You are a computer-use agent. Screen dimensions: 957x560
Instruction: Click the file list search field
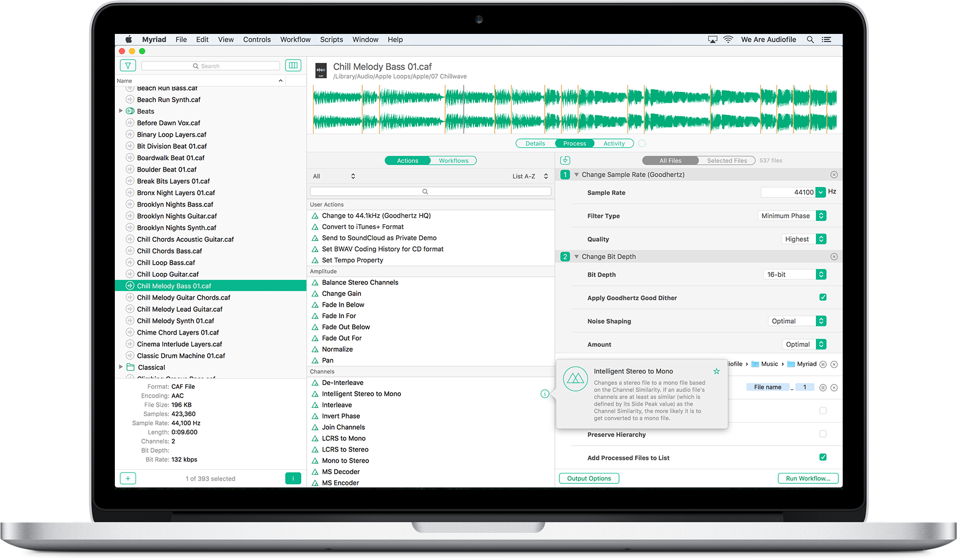click(x=211, y=66)
